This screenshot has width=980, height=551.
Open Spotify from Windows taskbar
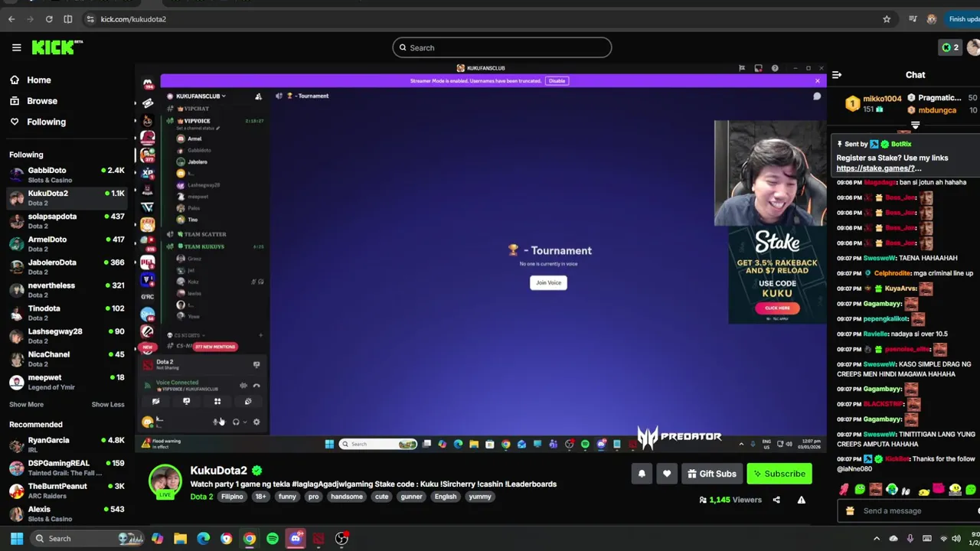273,539
